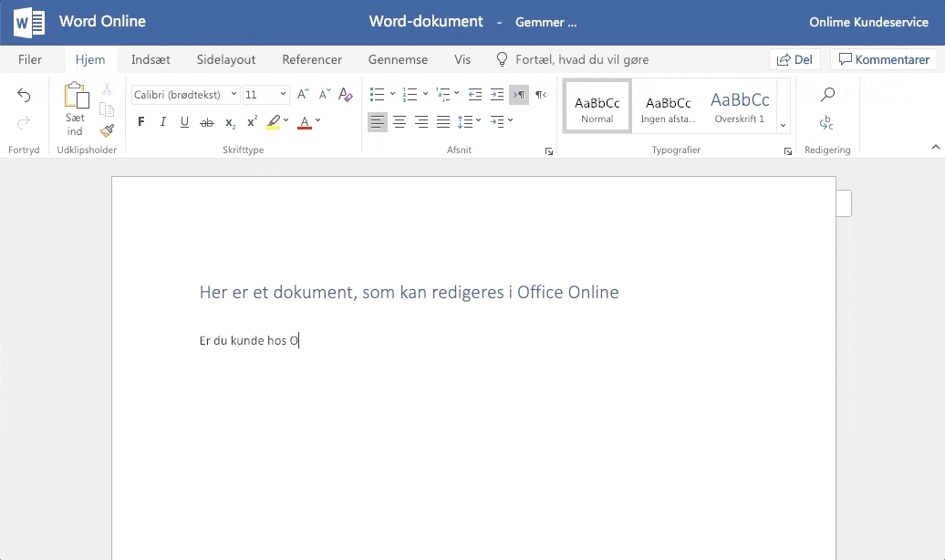Set right-to-left text direction
The width and height of the screenshot is (945, 560).
[x=541, y=94]
